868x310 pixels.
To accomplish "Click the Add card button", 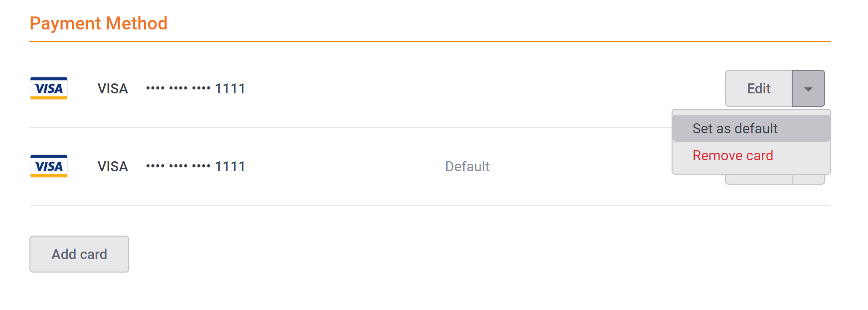I will point(79,254).
